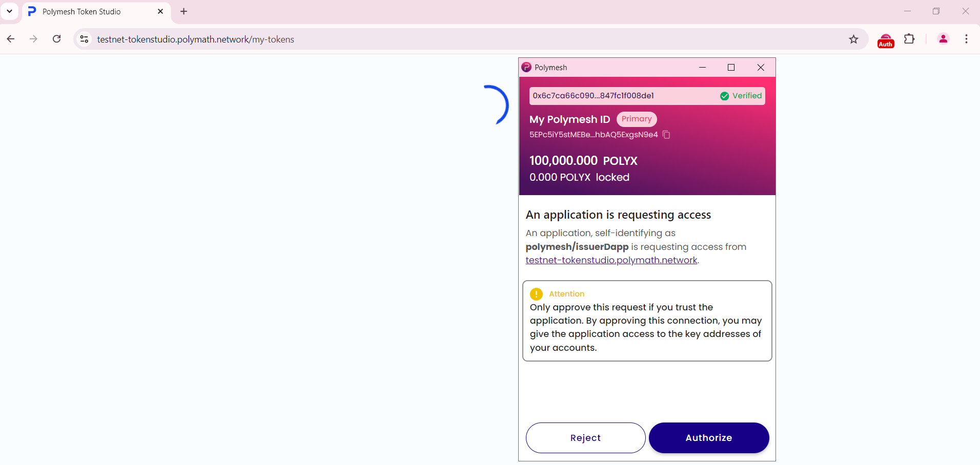This screenshot has width=980, height=465.
Task: Open the Chrome profile avatar
Action: 943,39
